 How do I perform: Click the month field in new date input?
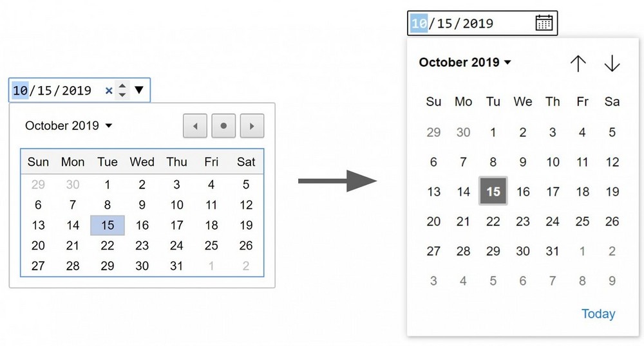[419, 24]
